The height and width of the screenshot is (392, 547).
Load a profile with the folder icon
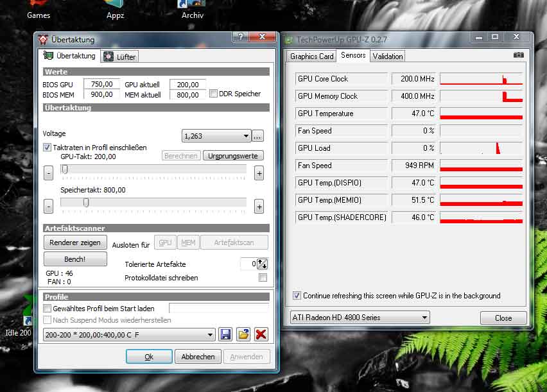pyautogui.click(x=243, y=334)
